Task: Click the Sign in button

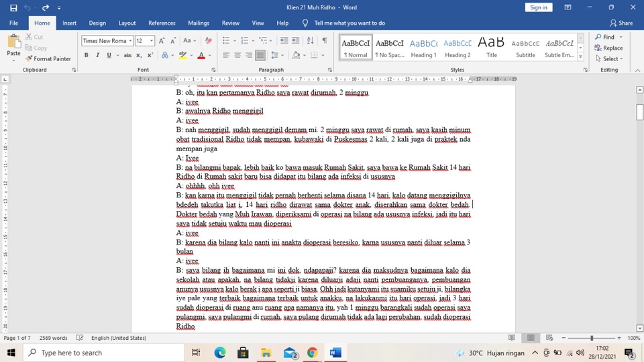Action: click(539, 7)
